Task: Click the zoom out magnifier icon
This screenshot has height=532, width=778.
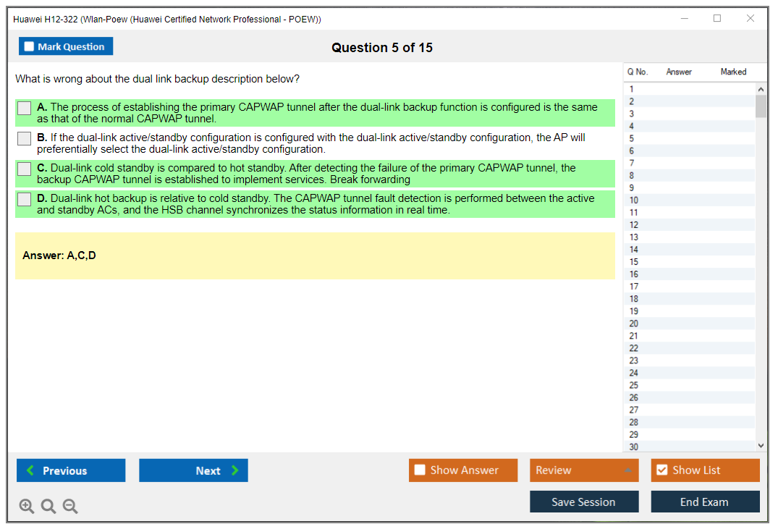Action: click(70, 507)
